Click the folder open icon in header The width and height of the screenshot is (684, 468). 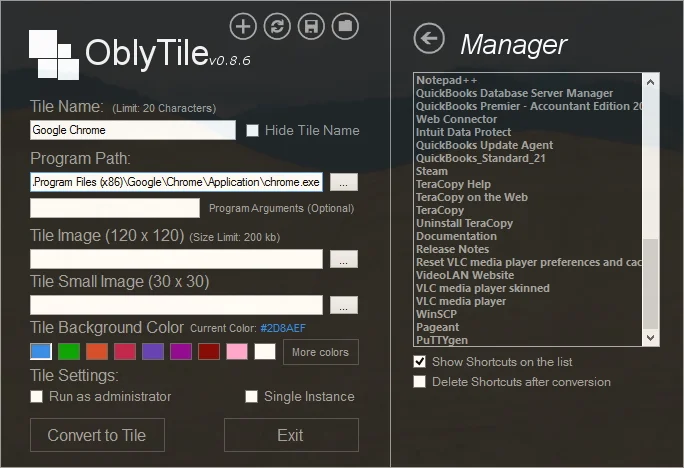pyautogui.click(x=345, y=27)
